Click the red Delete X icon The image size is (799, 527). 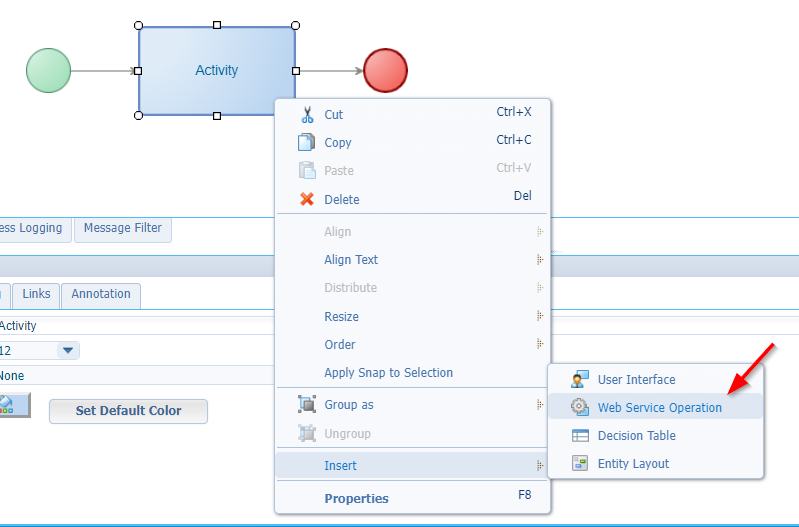pyautogui.click(x=307, y=199)
